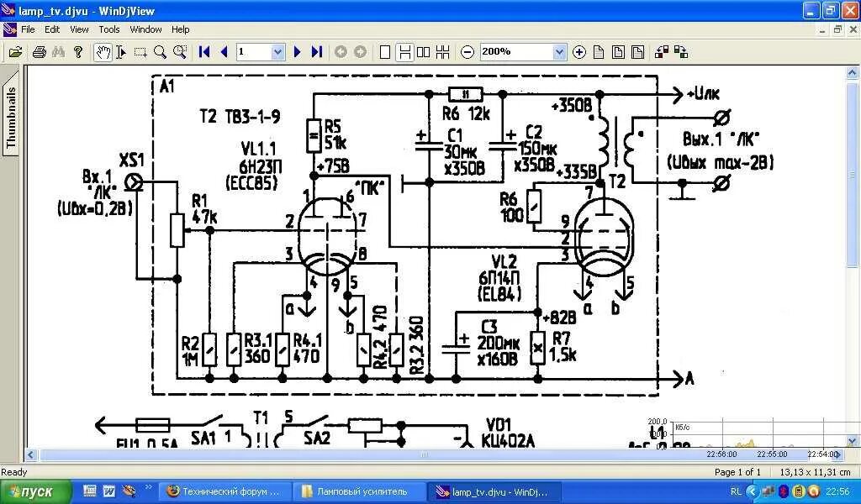Click the rotate right toolbar icon

[x=681, y=52]
